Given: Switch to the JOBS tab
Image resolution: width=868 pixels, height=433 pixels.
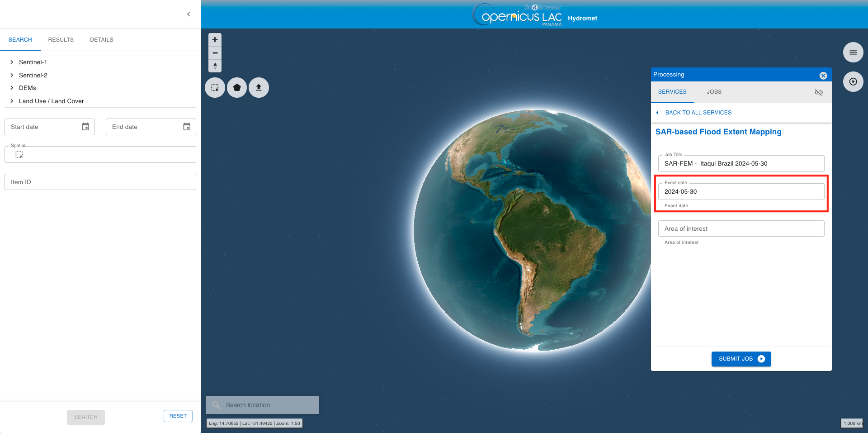Looking at the screenshot, I should coord(714,92).
